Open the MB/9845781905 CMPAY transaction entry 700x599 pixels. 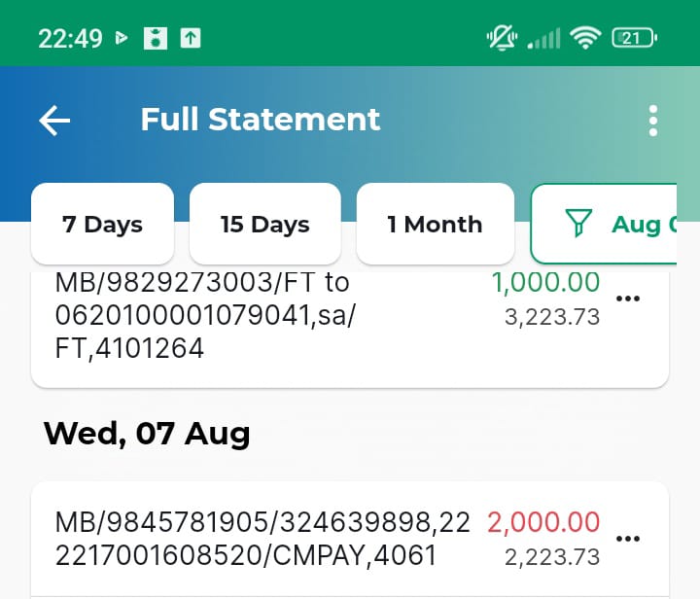(350, 539)
